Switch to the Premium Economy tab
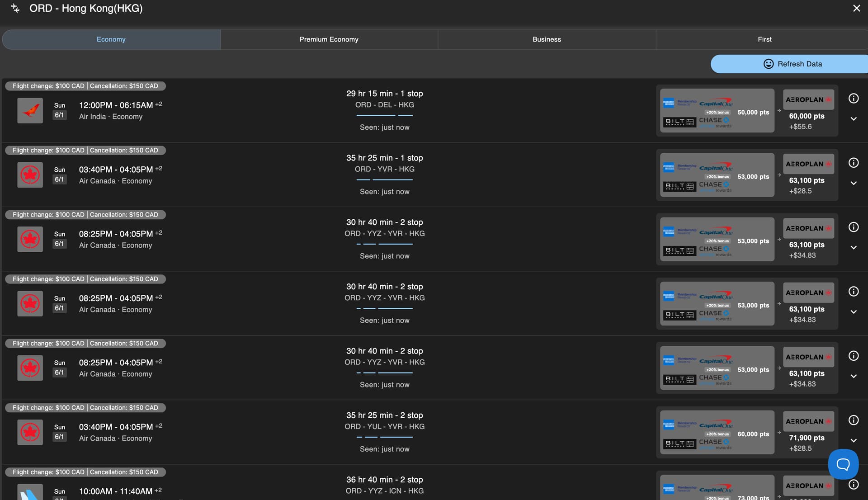 tap(329, 39)
